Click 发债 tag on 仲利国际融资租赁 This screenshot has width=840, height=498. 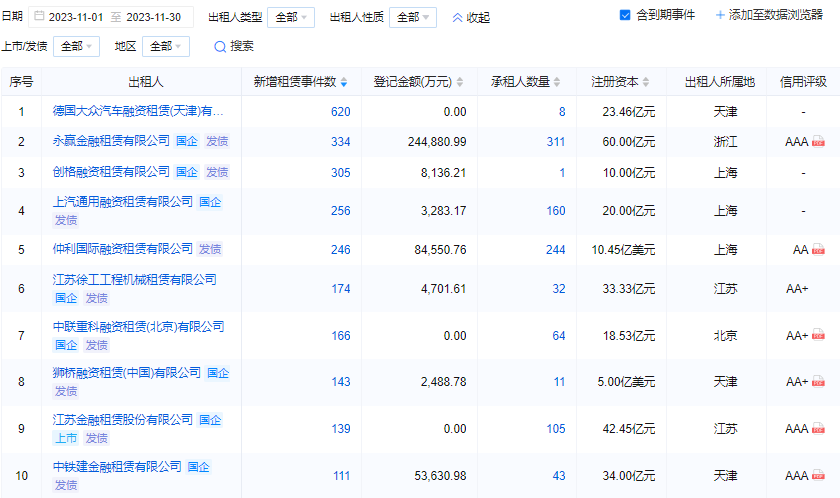click(x=210, y=249)
